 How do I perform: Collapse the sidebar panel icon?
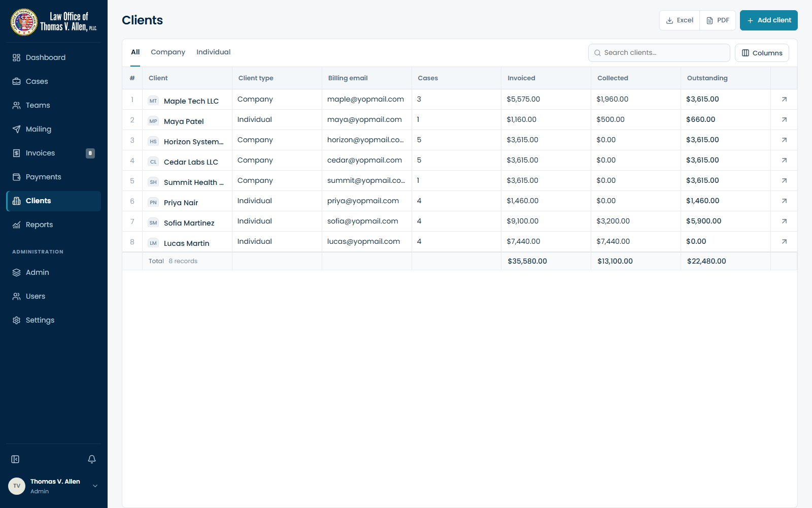click(15, 459)
